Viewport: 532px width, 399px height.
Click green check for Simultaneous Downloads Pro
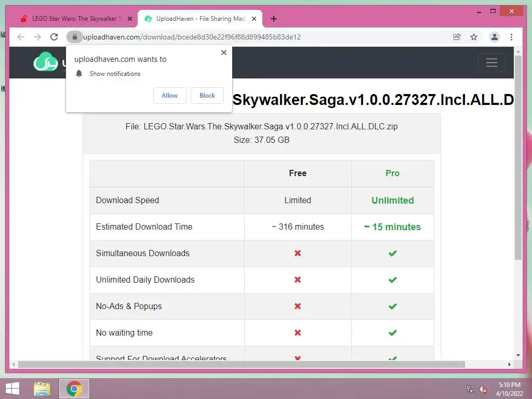[x=393, y=254]
